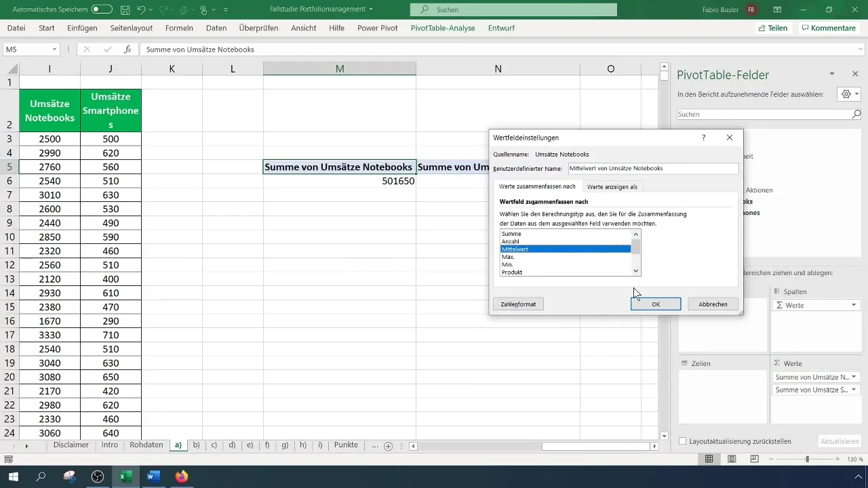This screenshot has height=488, width=868.
Task: Open the Disclaimer sheet tab
Action: (71, 445)
